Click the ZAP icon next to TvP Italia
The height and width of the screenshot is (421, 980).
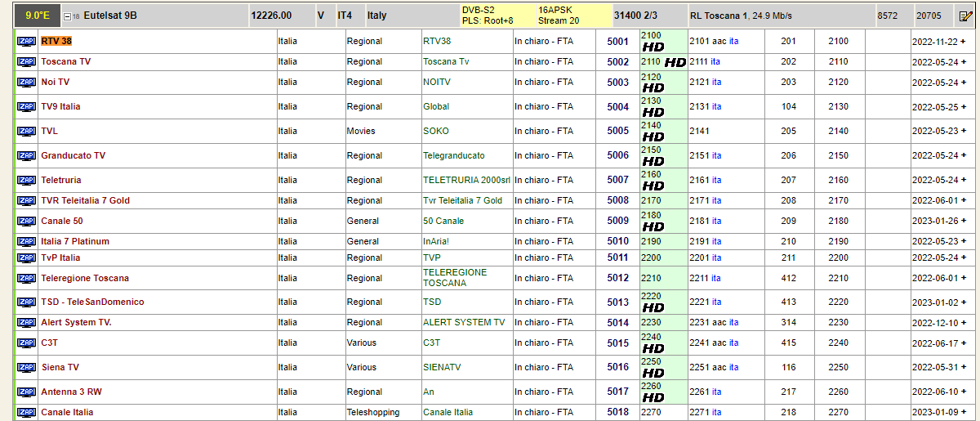click(26, 258)
